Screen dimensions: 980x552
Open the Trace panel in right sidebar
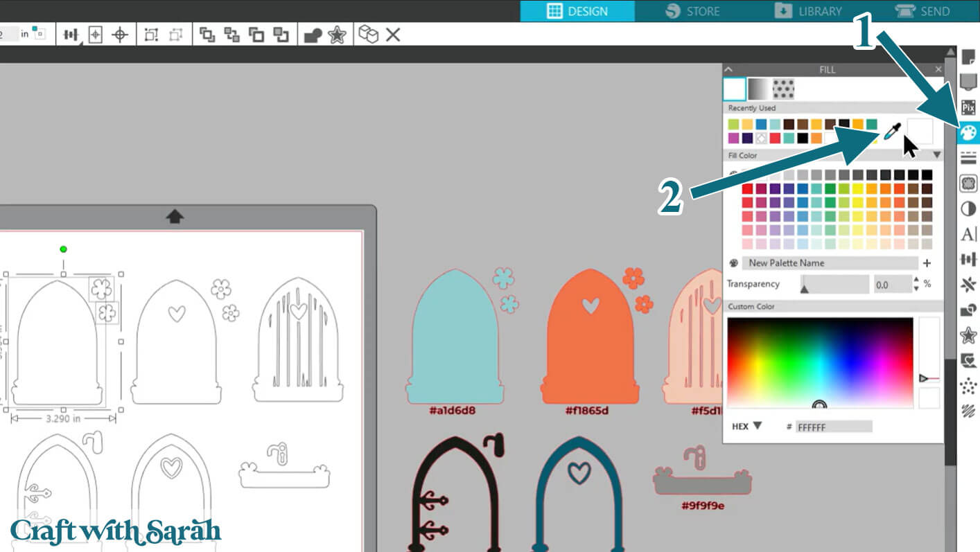968,184
